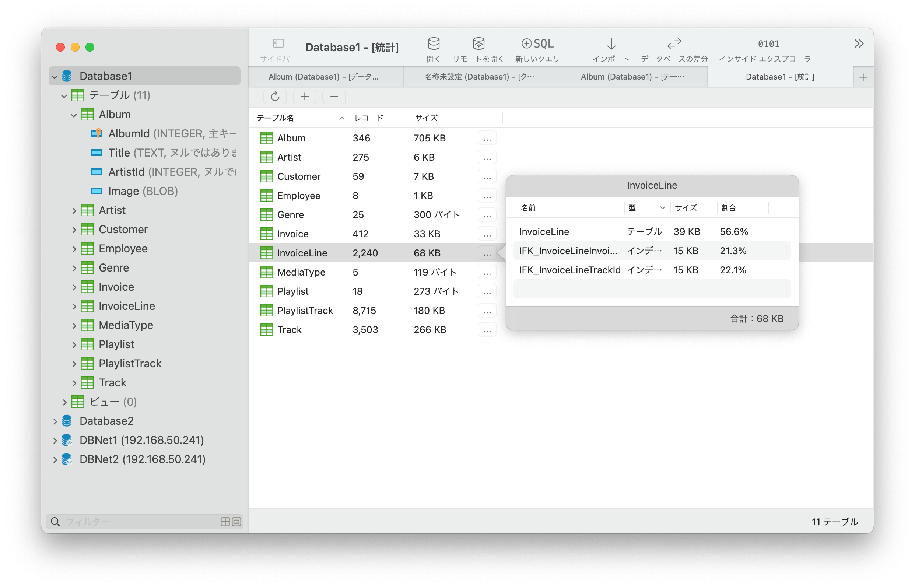The width and height of the screenshot is (915, 588).
Task: Click the ellipsis button in the PlaylistTrack row
Action: click(x=487, y=311)
